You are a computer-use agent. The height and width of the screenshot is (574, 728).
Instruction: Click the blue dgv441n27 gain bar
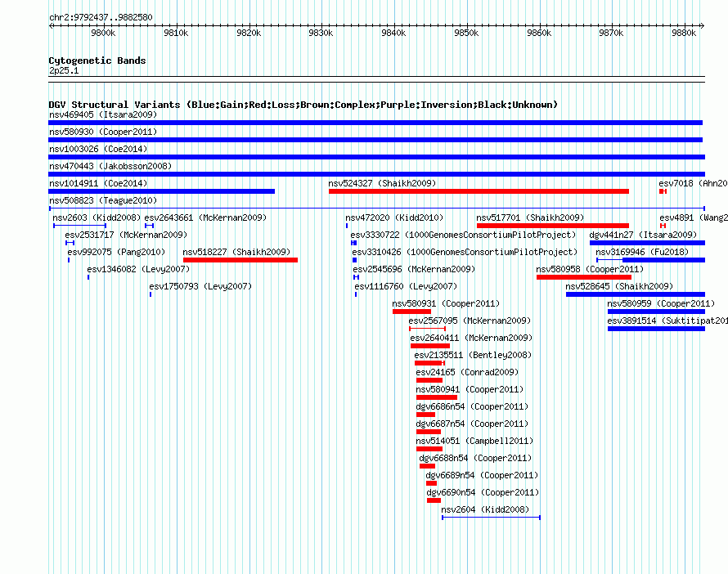(648, 243)
